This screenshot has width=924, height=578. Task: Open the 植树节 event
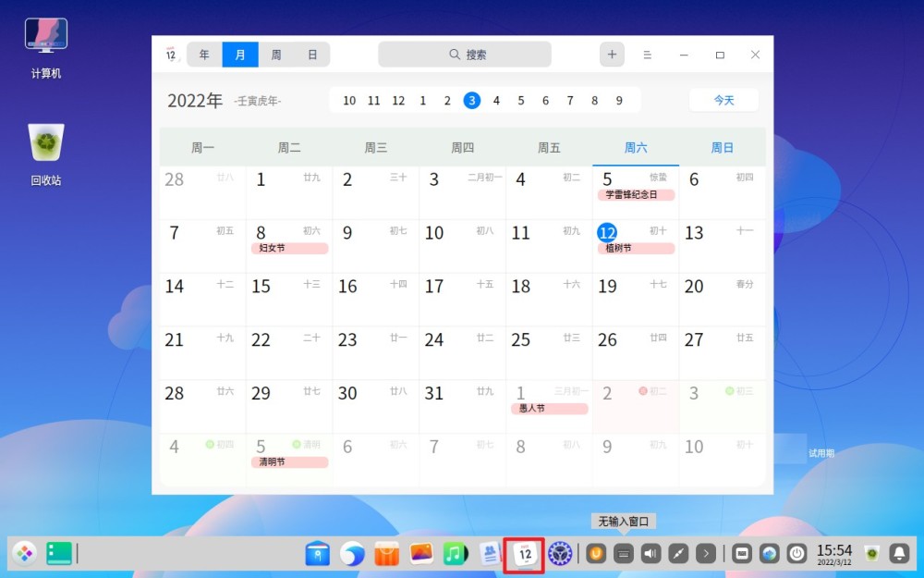tap(636, 248)
